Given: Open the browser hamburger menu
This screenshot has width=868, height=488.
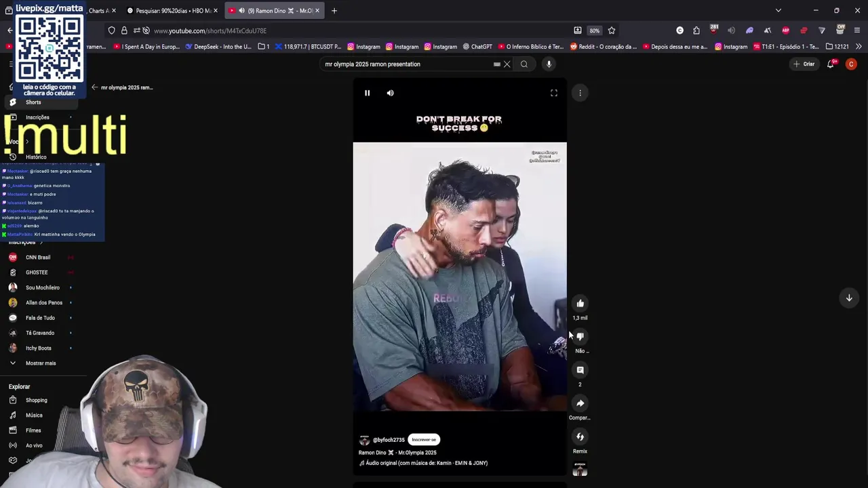Looking at the screenshot, I should (x=857, y=30).
